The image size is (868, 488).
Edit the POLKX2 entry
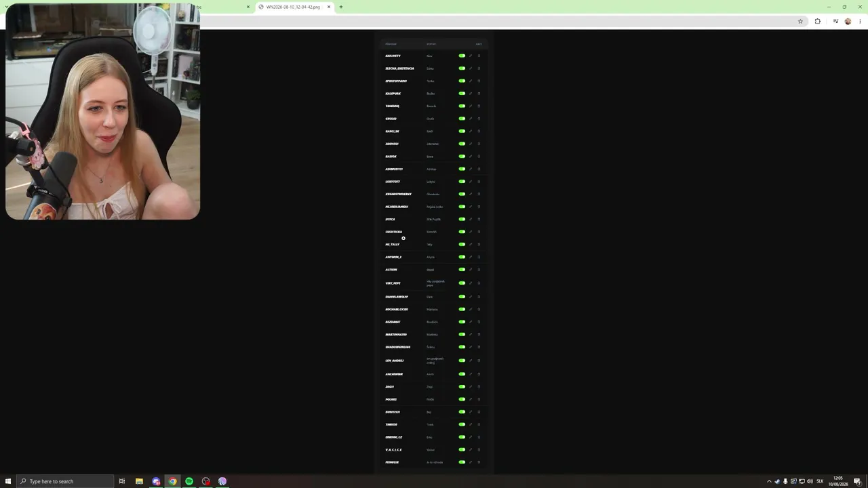point(471,399)
